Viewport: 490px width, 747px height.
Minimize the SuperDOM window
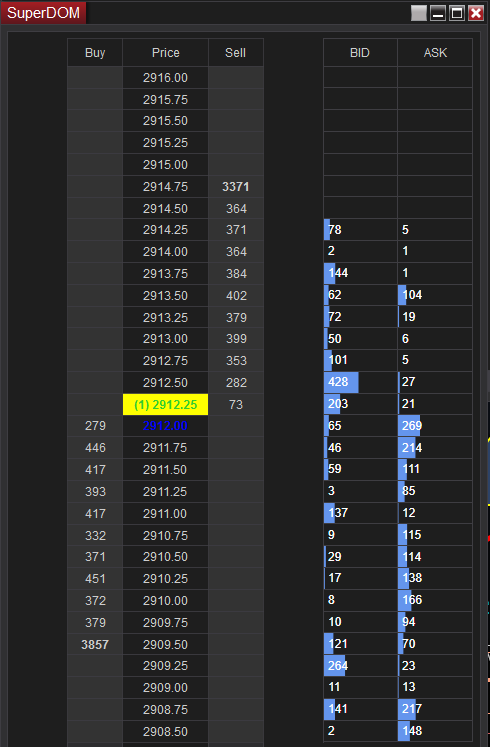[438, 13]
